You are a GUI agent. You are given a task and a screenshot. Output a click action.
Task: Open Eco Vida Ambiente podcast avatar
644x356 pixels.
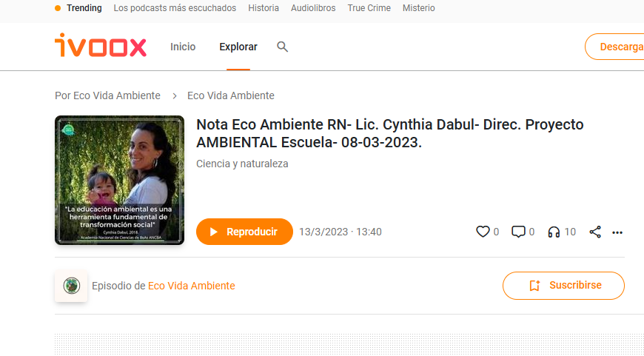[71, 286]
